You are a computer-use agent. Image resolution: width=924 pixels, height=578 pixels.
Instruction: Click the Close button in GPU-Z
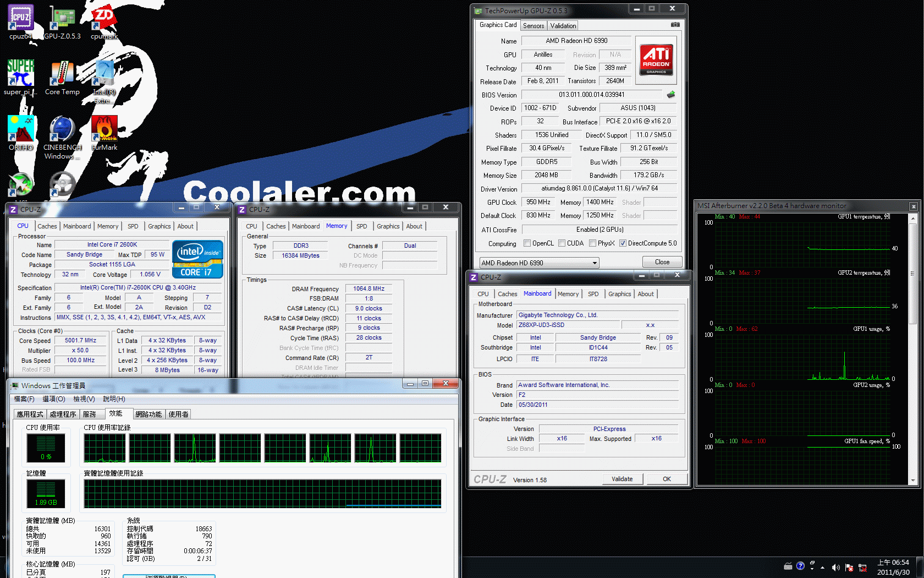coord(662,262)
